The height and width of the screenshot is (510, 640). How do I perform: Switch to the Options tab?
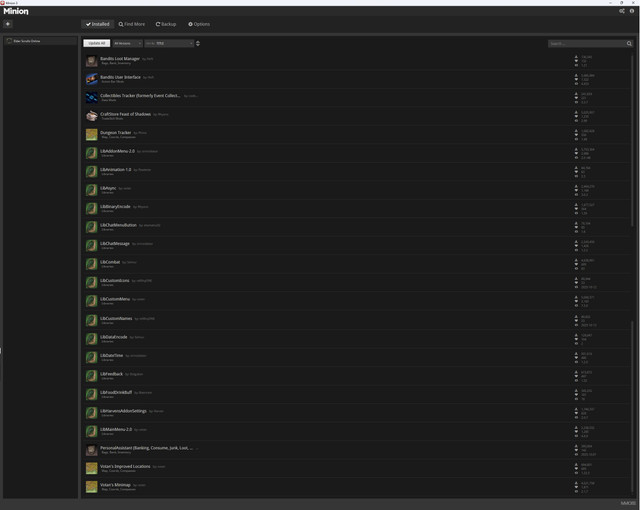pos(199,24)
